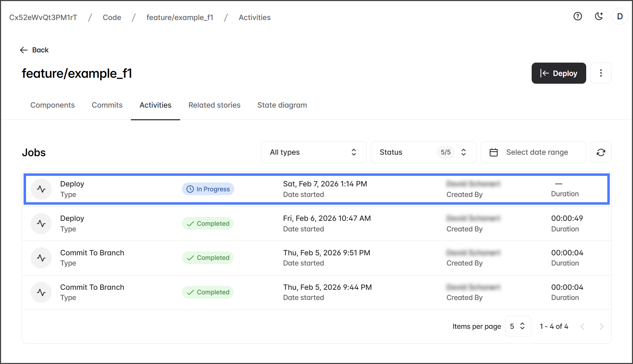Go to next page arrow

(x=601, y=326)
